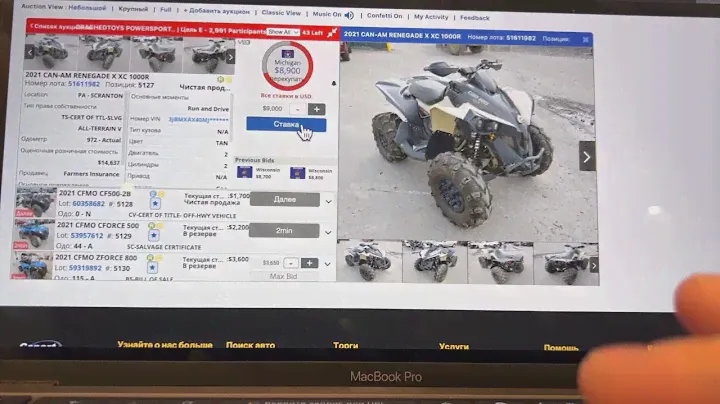Select the first ATV thumbnail below main photo
The width and height of the screenshot is (720, 404).
click(x=367, y=260)
